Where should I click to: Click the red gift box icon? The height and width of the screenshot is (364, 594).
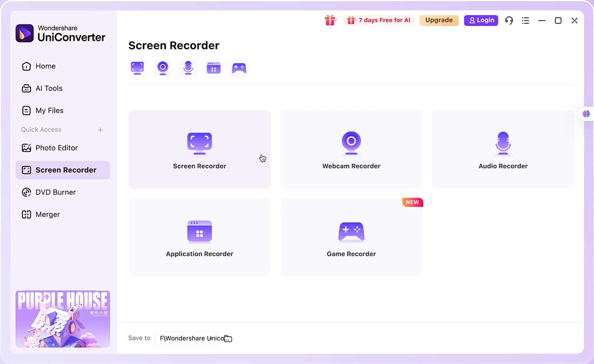(330, 20)
